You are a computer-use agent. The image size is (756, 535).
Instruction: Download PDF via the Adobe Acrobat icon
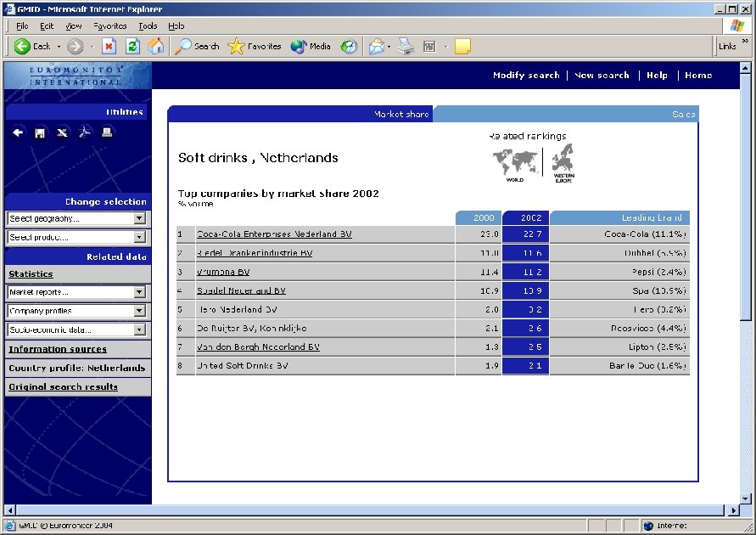click(x=84, y=132)
